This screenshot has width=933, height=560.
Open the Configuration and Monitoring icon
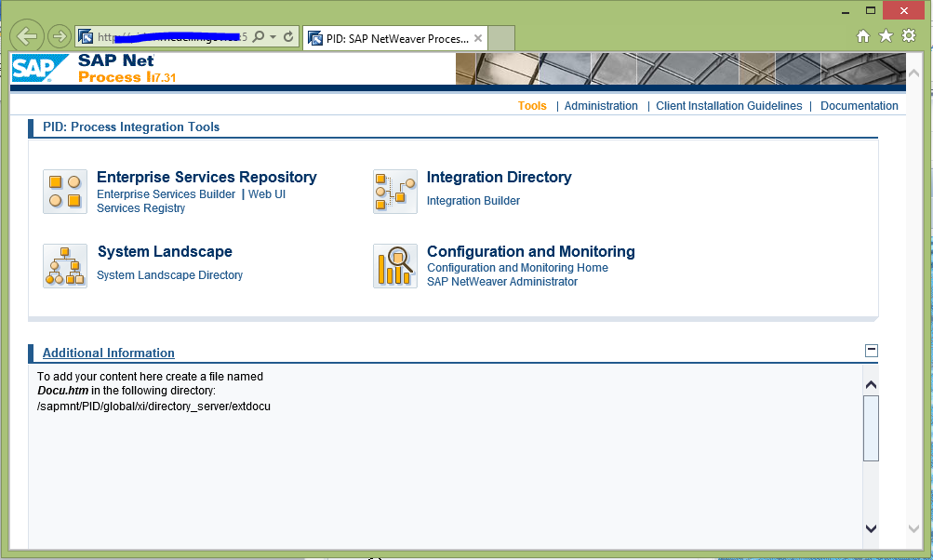pyautogui.click(x=394, y=265)
